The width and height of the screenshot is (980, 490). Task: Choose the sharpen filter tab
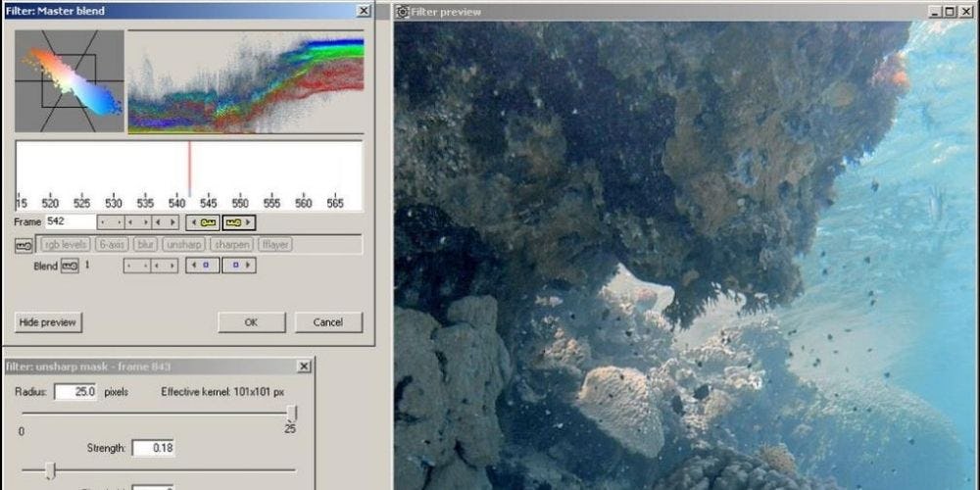click(231, 244)
